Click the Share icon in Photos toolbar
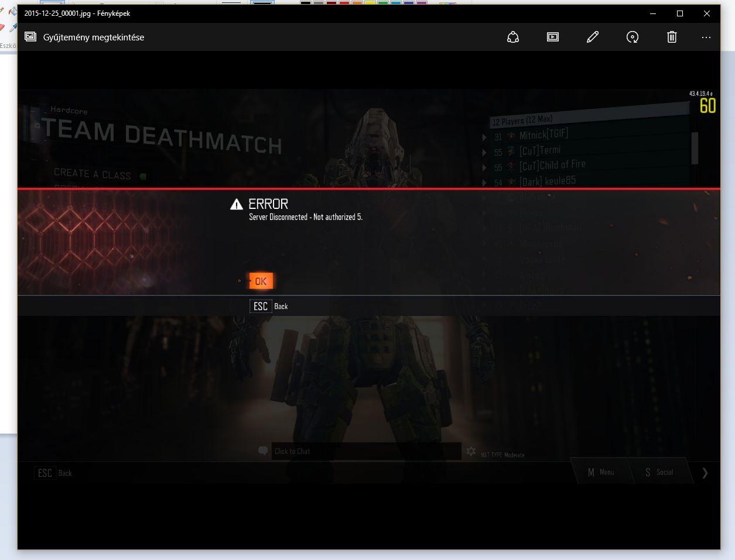 coord(513,37)
